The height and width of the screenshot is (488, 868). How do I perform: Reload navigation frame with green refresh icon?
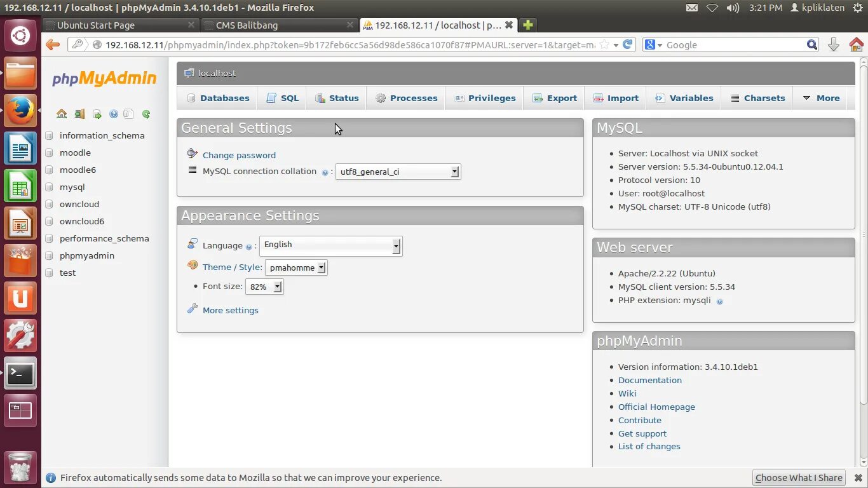pyautogui.click(x=146, y=114)
